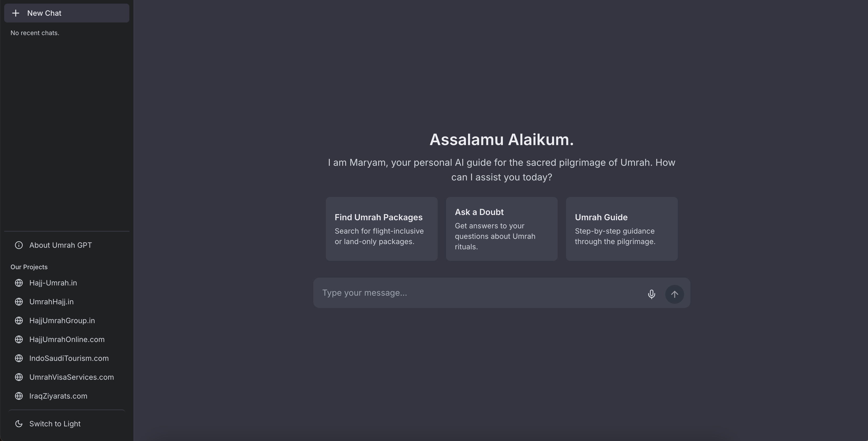This screenshot has height=441, width=868.
Task: Focus the Type your message field
Action: pyautogui.click(x=479, y=293)
